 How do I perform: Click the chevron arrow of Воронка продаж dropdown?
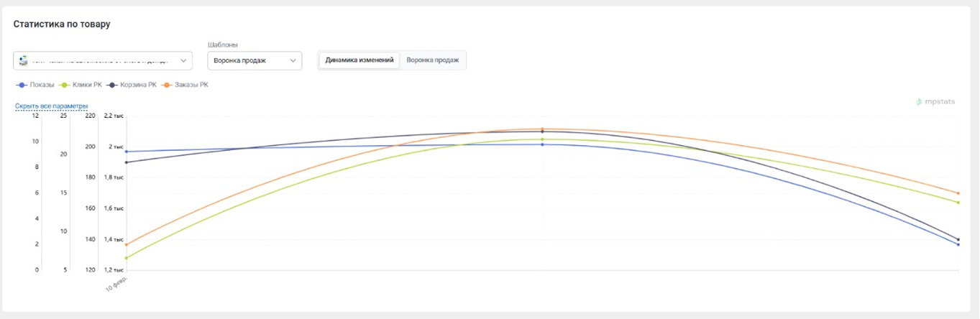pyautogui.click(x=293, y=60)
